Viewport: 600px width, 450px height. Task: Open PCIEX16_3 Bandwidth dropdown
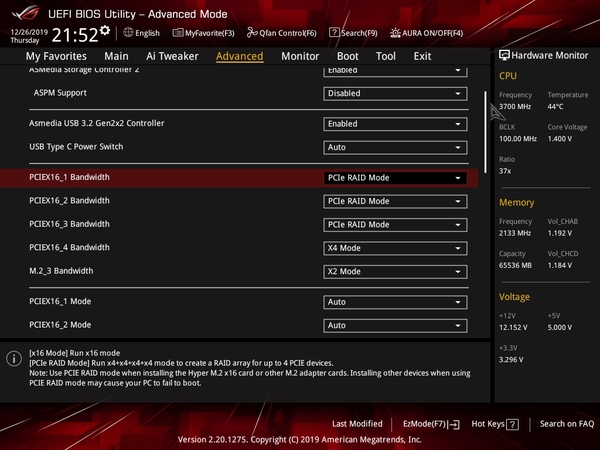coord(395,225)
